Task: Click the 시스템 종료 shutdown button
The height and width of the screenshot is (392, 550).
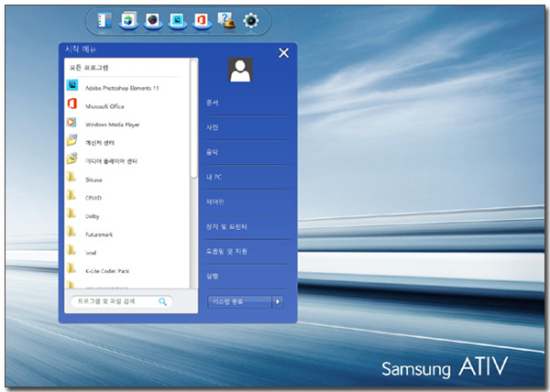Action: pyautogui.click(x=239, y=301)
